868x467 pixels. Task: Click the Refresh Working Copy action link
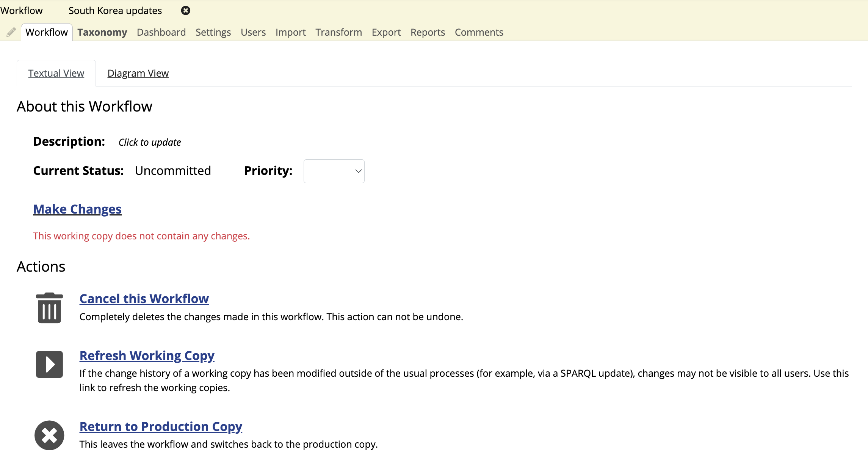147,355
